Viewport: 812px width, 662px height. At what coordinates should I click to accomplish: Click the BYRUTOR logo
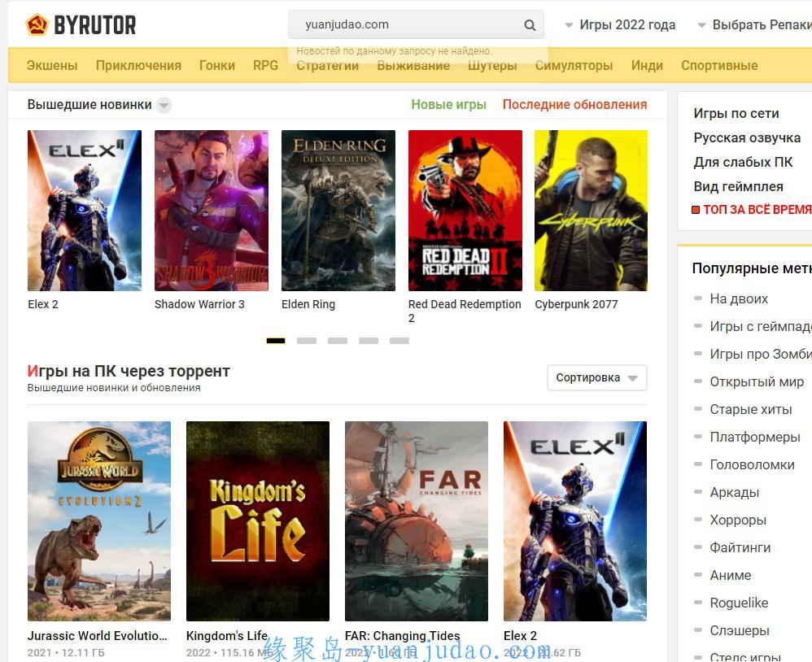pos(81,25)
